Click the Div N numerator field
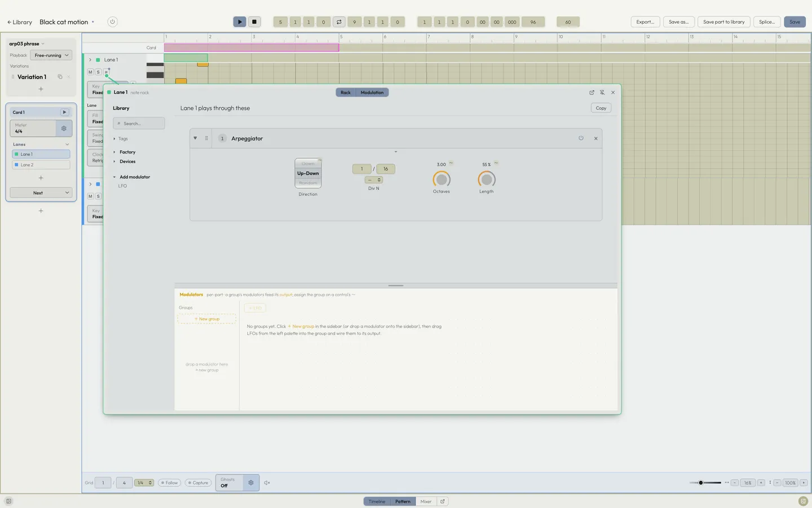 click(361, 169)
